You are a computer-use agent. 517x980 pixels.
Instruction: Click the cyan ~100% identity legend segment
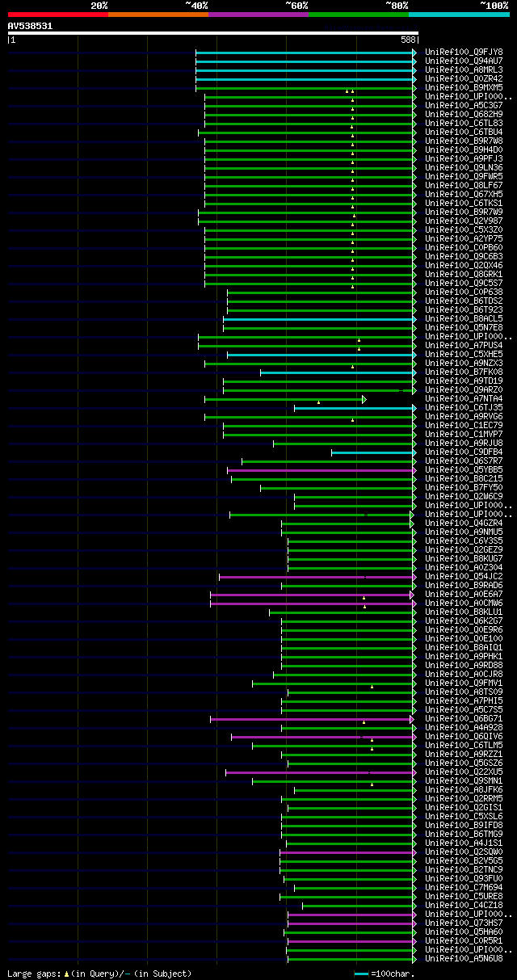[x=459, y=14]
